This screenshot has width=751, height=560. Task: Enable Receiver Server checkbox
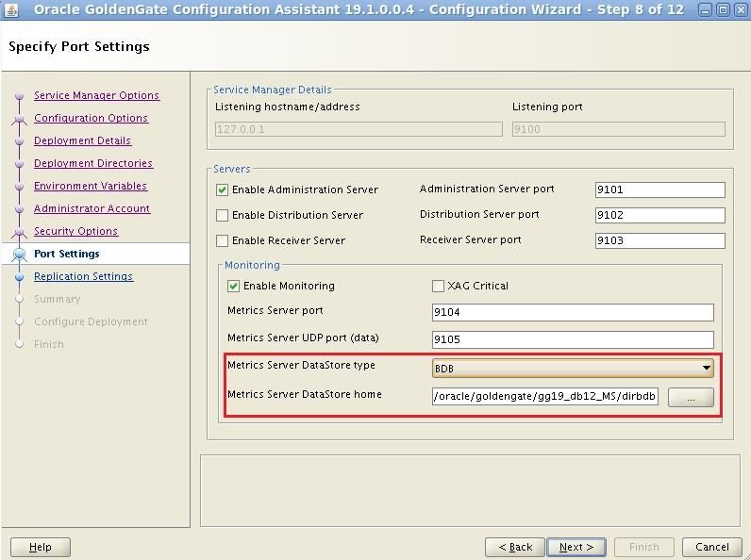click(222, 240)
